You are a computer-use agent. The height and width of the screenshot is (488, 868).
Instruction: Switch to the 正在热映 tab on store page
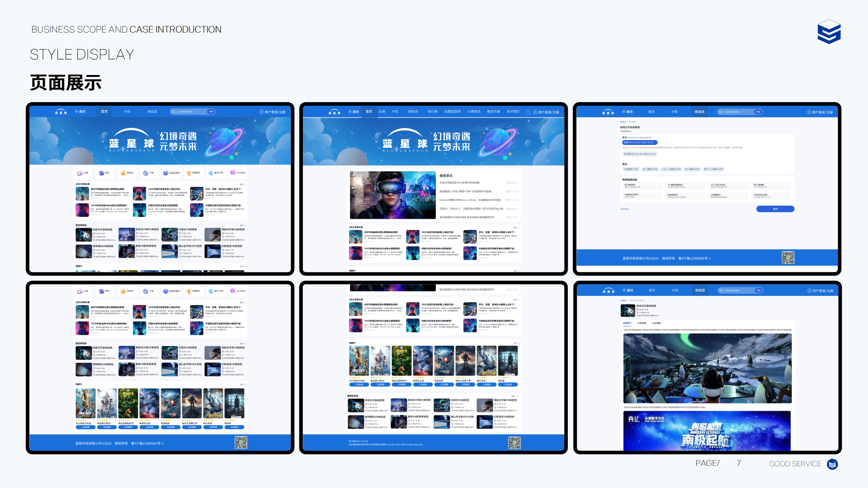642,323
